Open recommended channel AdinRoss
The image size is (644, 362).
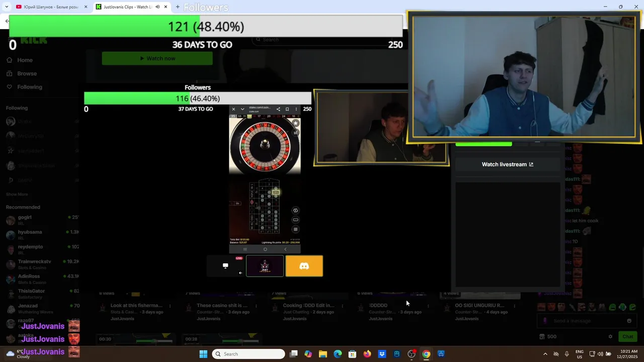[x=42, y=279]
